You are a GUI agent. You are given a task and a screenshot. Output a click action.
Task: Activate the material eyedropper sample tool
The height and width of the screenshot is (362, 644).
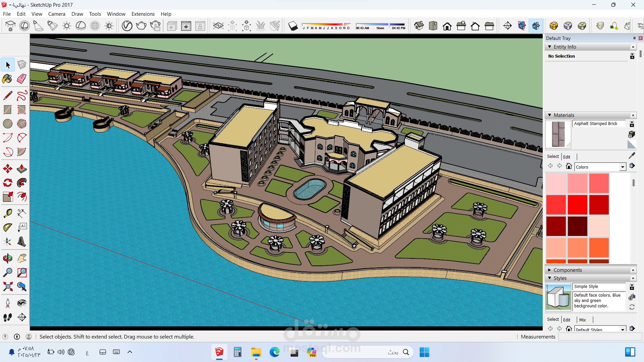point(632,156)
